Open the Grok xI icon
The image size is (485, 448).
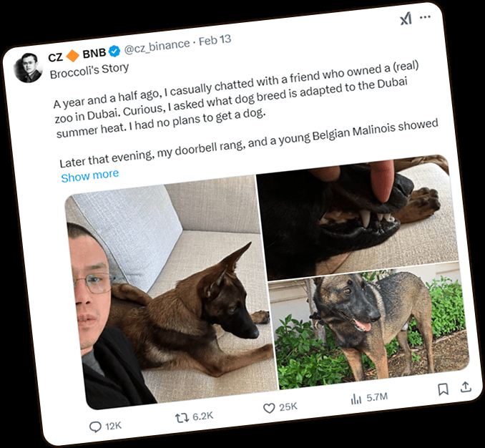tap(406, 19)
